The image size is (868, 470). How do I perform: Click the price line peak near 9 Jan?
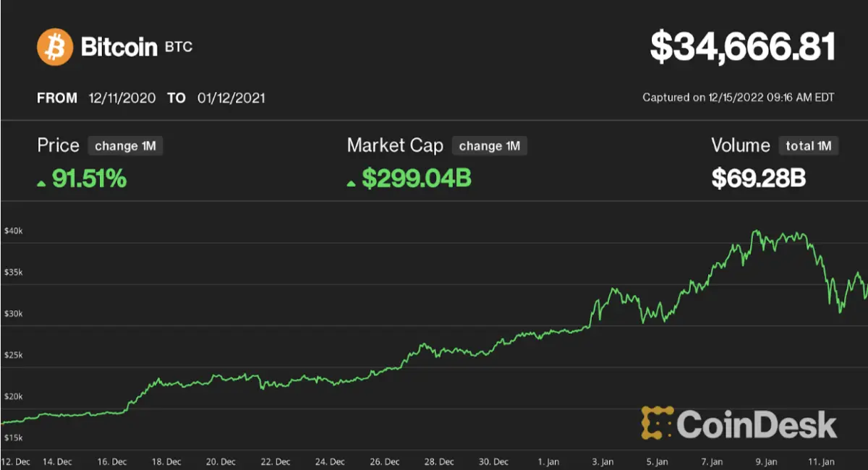pos(755,231)
